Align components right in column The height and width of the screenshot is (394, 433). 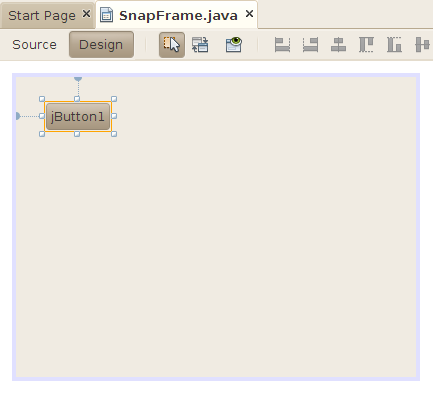pyautogui.click(x=310, y=45)
